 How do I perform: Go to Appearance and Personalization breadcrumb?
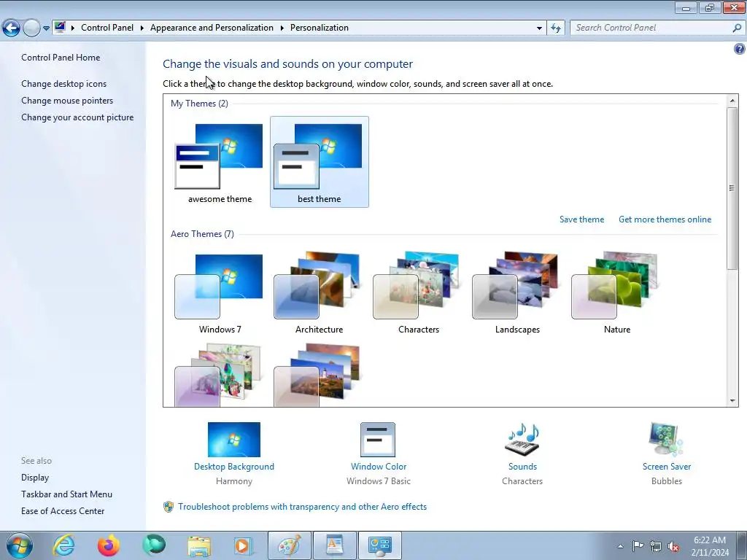pyautogui.click(x=212, y=28)
